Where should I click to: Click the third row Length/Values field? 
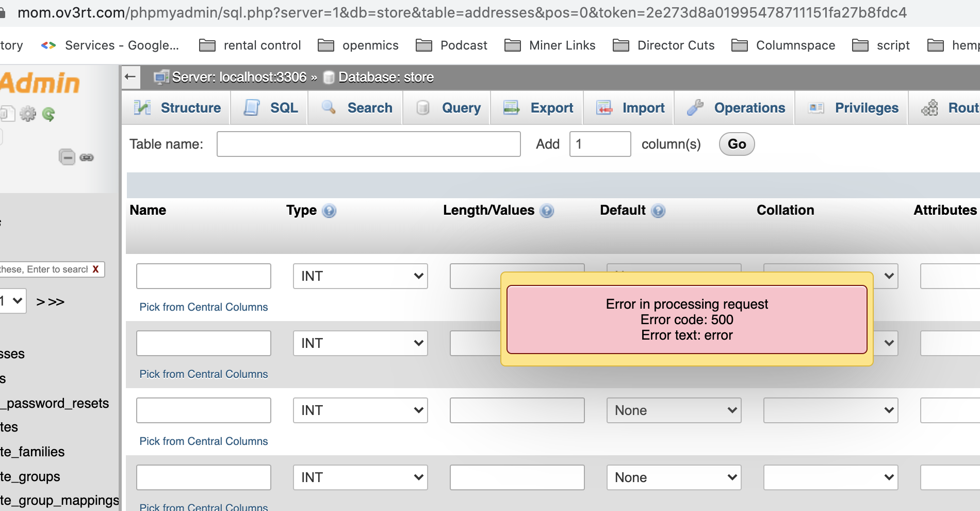(x=517, y=410)
